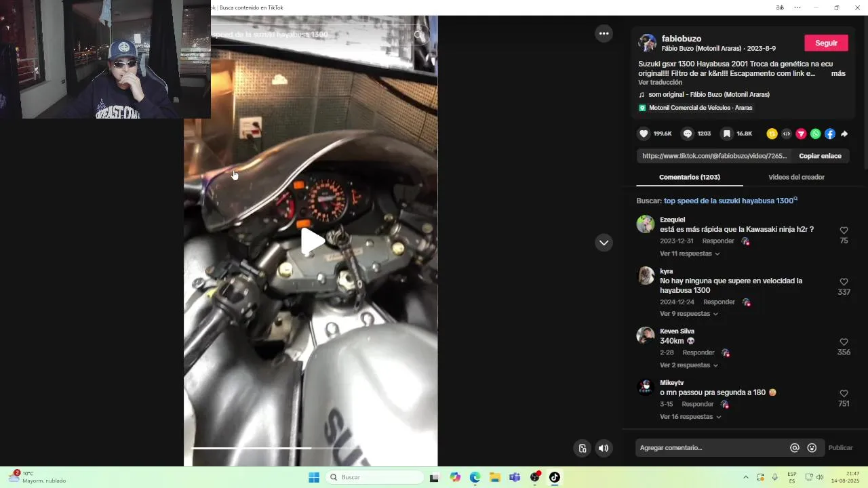Open fabiobuzo username link

click(682, 39)
